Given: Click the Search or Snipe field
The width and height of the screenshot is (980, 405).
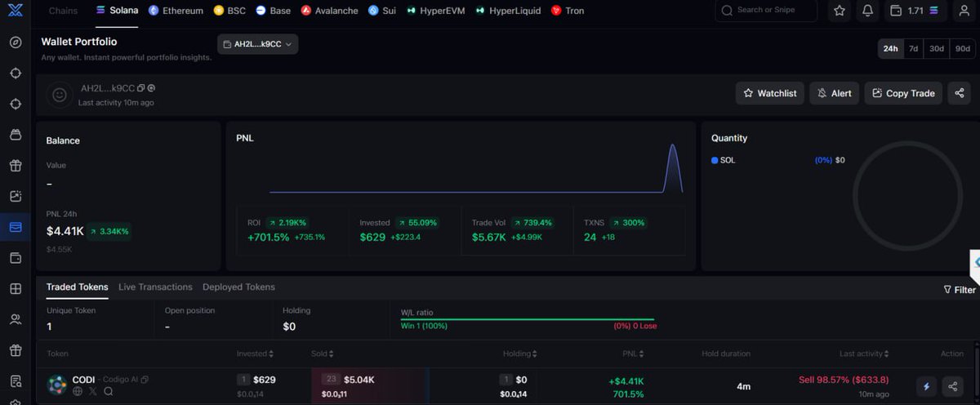Looking at the screenshot, I should point(766,11).
